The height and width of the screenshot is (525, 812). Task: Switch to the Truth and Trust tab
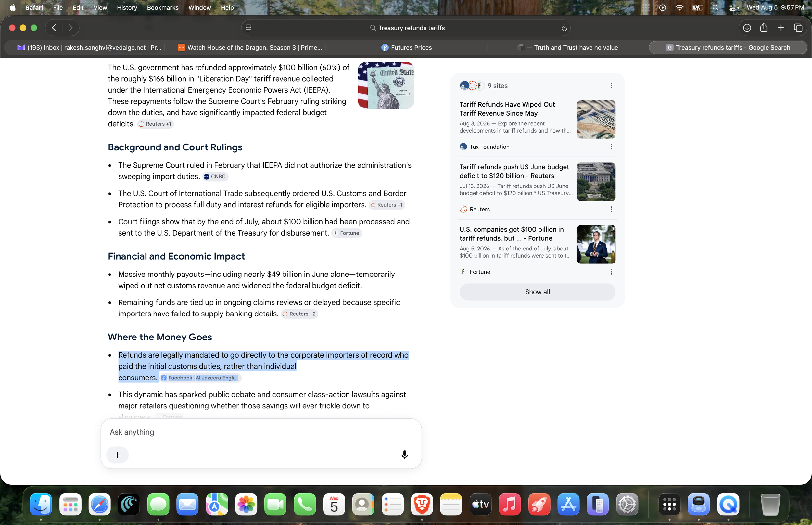[567, 47]
